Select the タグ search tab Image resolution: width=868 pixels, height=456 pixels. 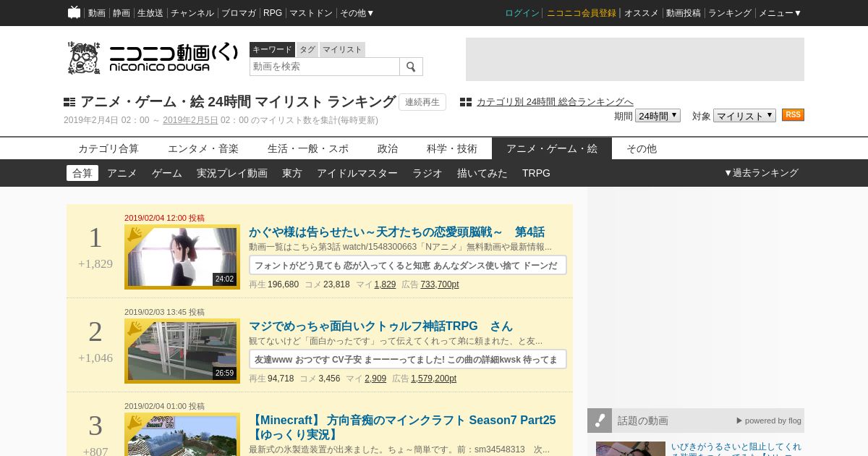tap(307, 49)
